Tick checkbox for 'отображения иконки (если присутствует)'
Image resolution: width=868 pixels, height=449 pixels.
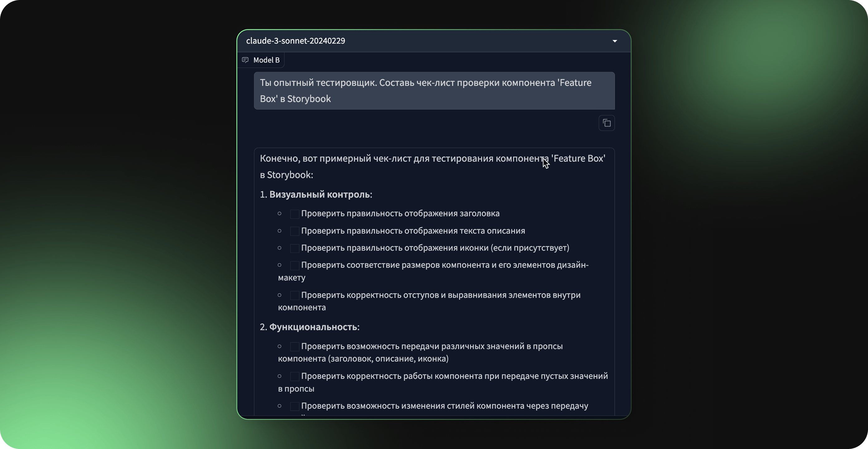(x=295, y=249)
